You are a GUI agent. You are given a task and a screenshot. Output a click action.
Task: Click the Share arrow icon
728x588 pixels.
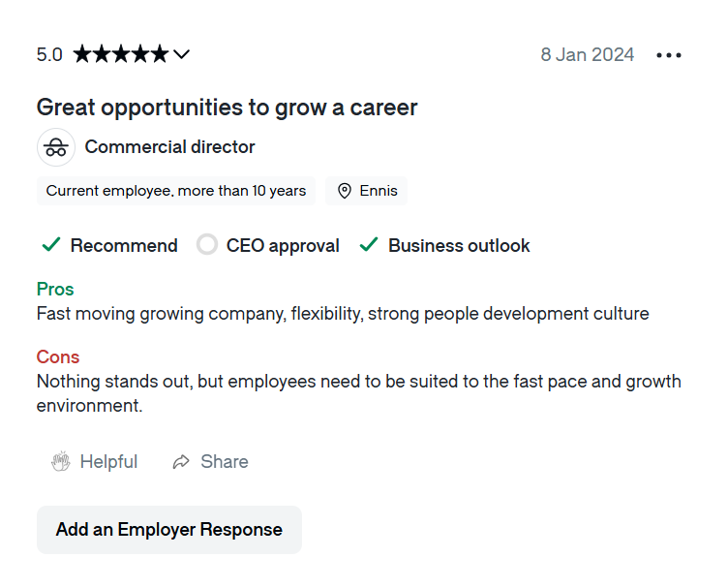[181, 462]
